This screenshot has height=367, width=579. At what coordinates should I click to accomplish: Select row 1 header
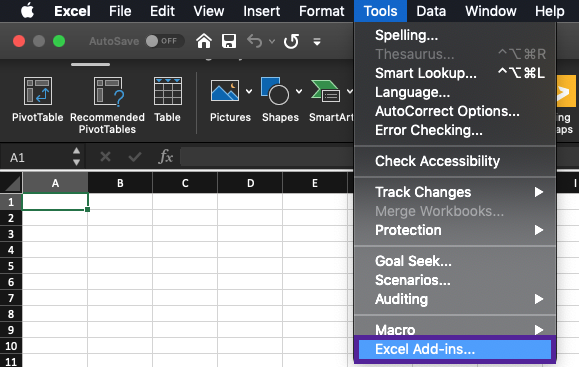tap(11, 202)
